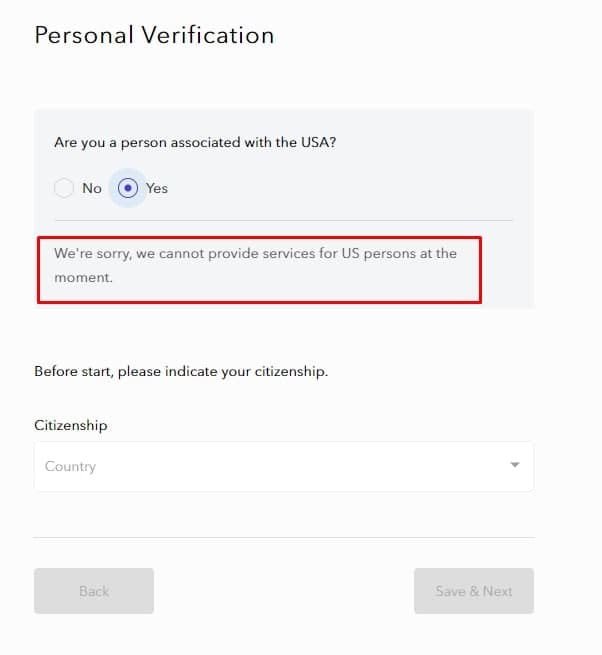
Task: Click the "Yes" option label text
Action: 157,188
